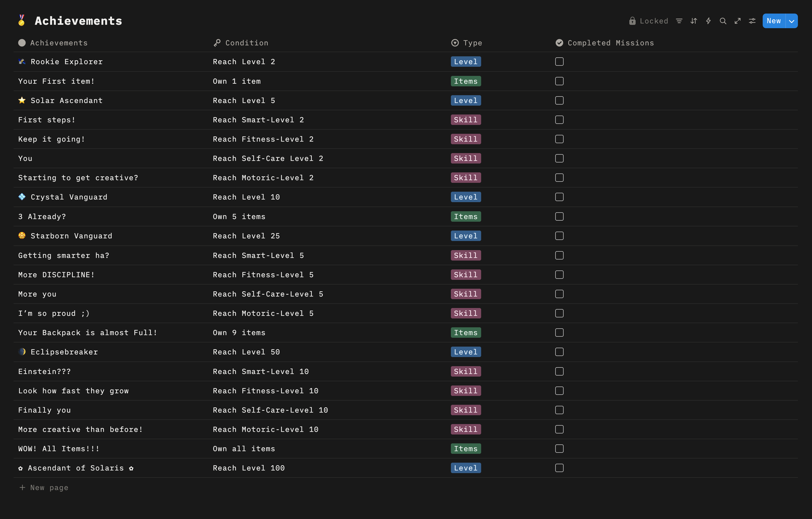Image resolution: width=812 pixels, height=519 pixels.
Task: Click the blue New button
Action: pyautogui.click(x=774, y=21)
